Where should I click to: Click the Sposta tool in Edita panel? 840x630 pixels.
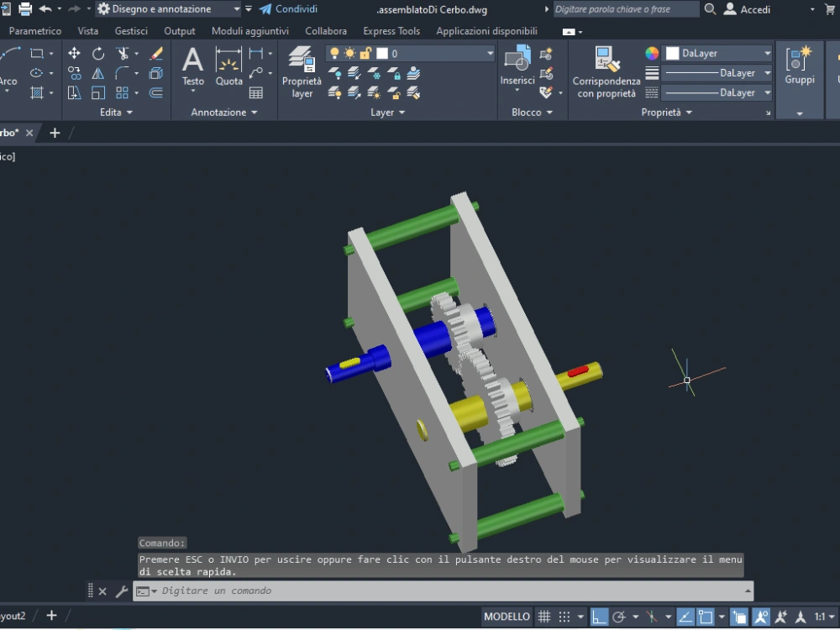pos(75,52)
